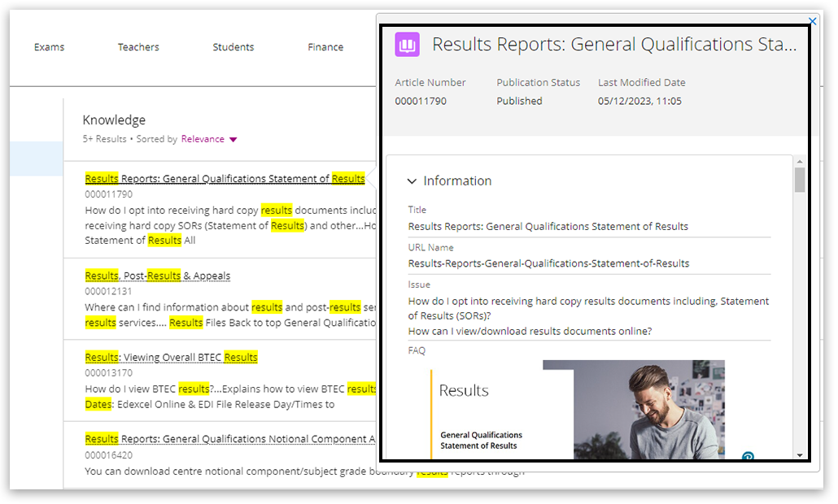Open the Exams navigation tab
The image size is (838, 504).
pos(49,47)
